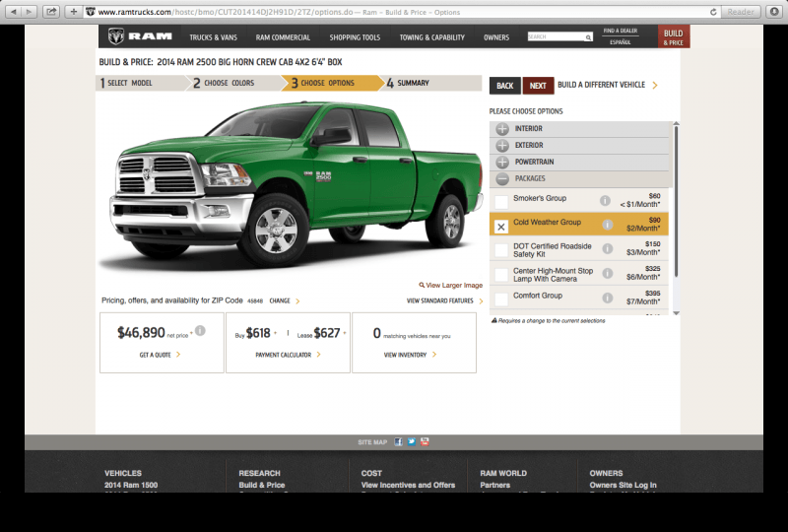Click the Build & Price red button
The height and width of the screenshot is (532, 788).
[674, 37]
